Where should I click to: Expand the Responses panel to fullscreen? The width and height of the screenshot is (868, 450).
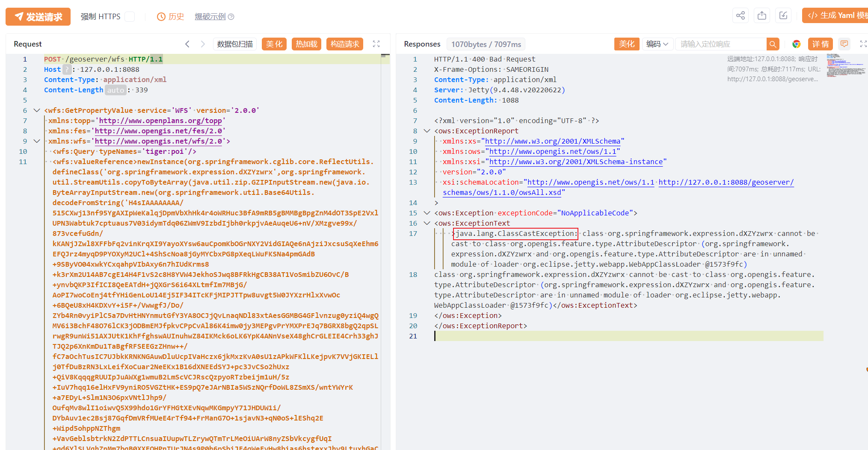863,44
